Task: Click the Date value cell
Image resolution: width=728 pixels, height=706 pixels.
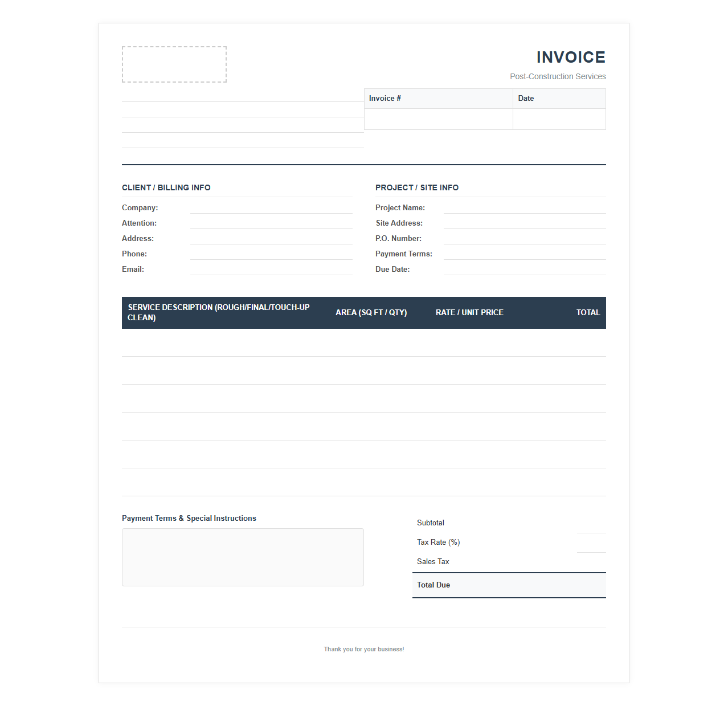Action: 559,119
